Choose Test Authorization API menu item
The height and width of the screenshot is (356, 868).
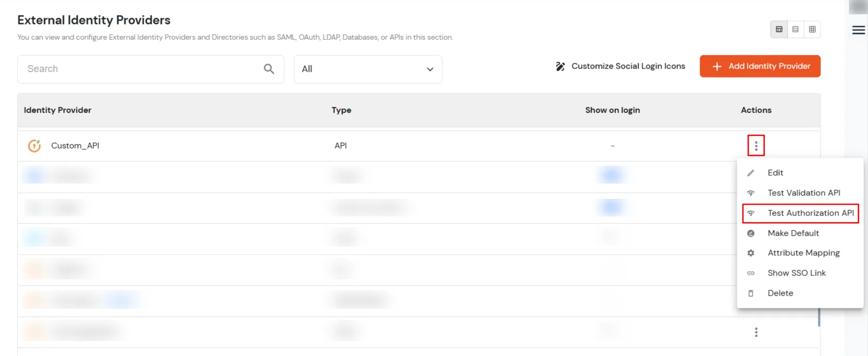[x=800, y=213]
